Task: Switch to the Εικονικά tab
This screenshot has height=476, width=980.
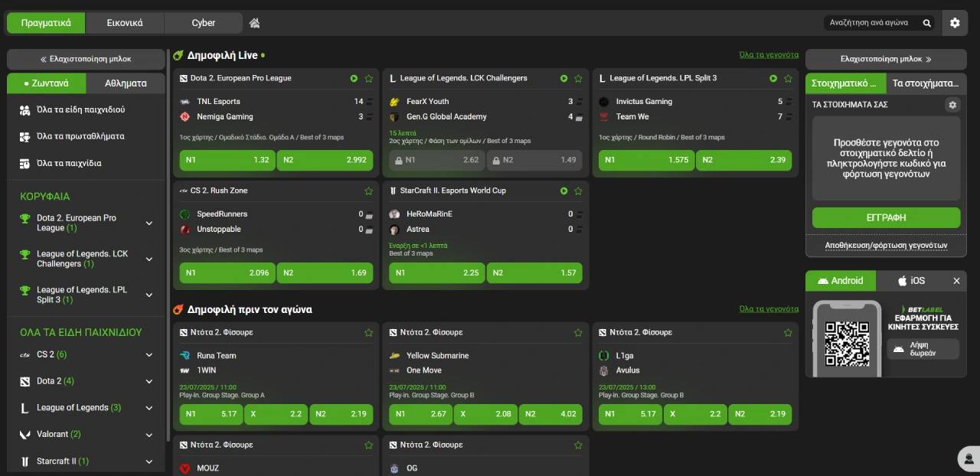Action: point(125,23)
